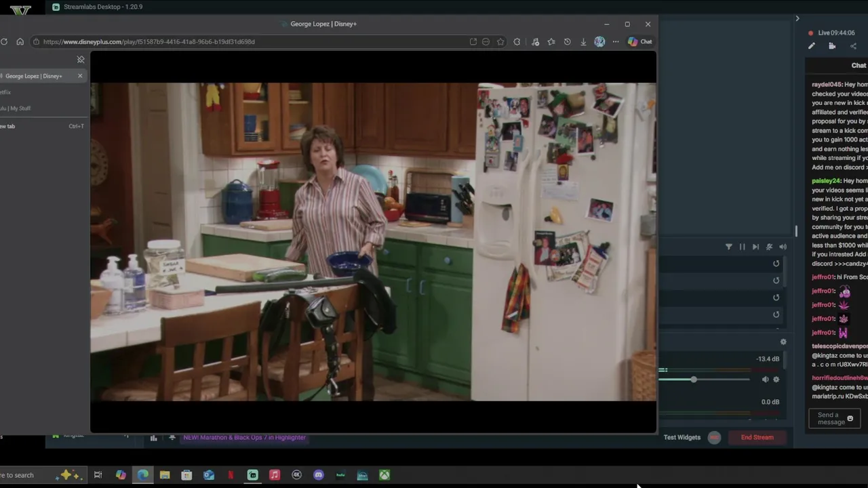Click the media music-note toolbar icon
Image resolution: width=868 pixels, height=488 pixels.
click(x=535, y=41)
